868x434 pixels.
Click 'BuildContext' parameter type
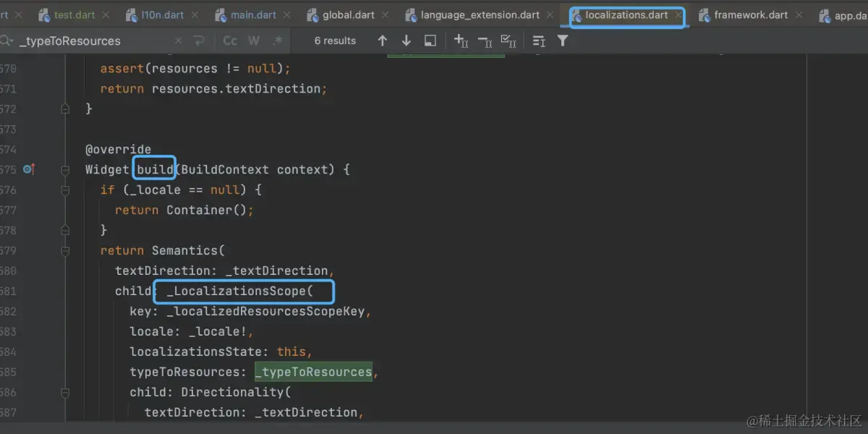pyautogui.click(x=225, y=169)
